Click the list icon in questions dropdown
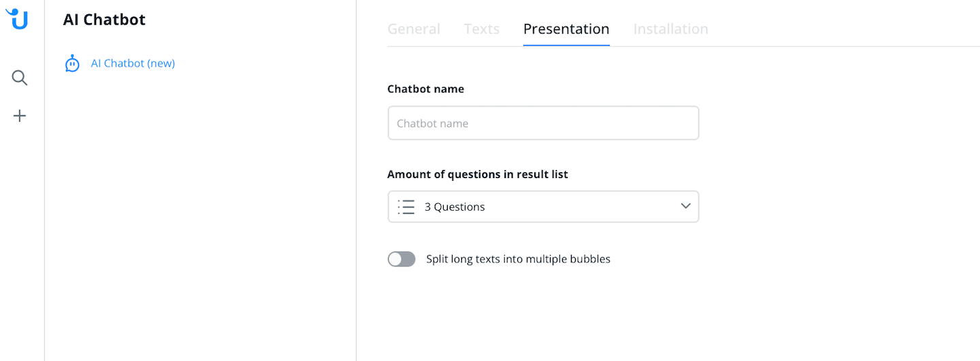The image size is (980, 361). click(x=406, y=207)
